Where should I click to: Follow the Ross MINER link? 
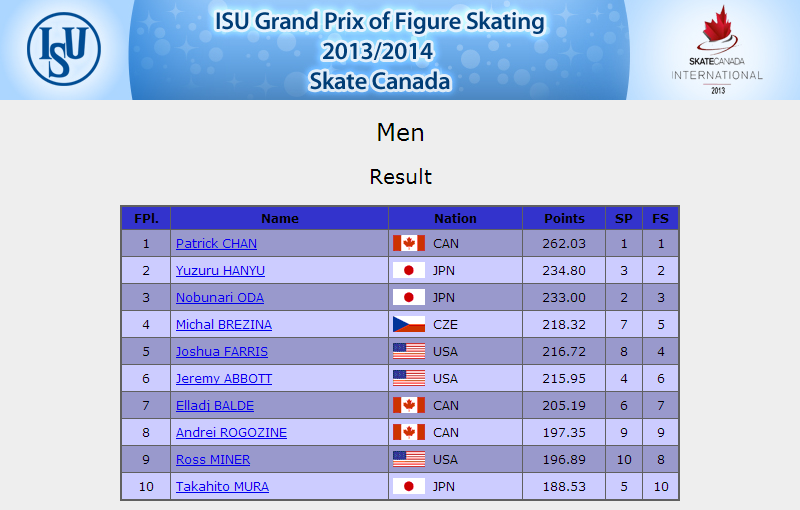213,460
